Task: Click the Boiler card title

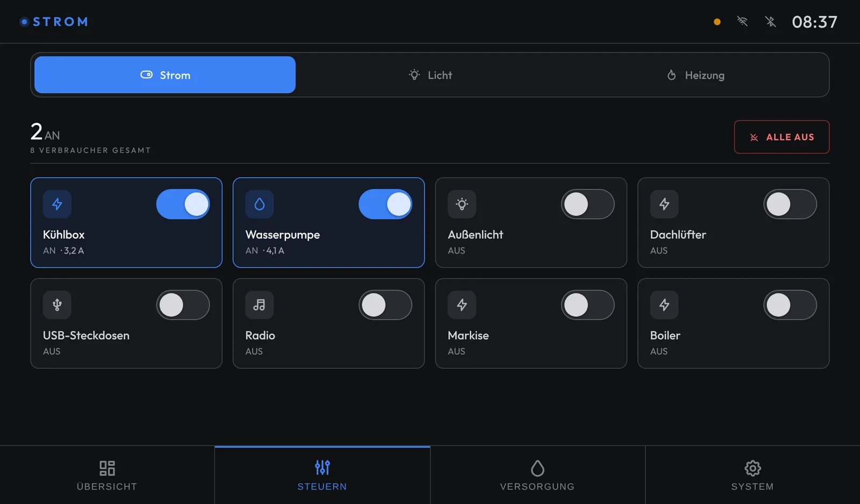Action: [x=665, y=335]
